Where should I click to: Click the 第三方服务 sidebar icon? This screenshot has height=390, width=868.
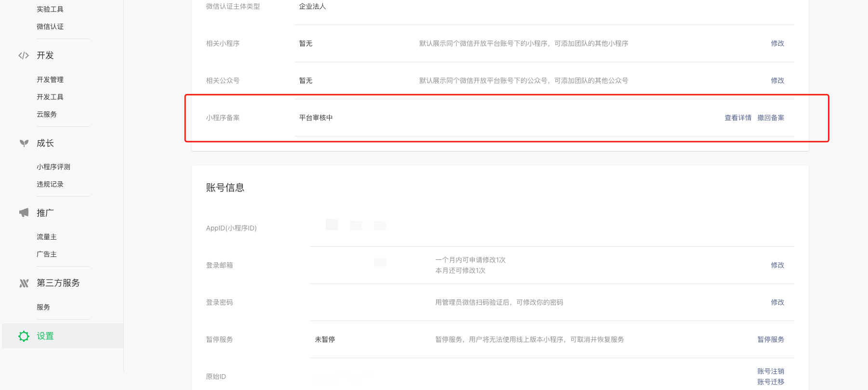coord(24,283)
